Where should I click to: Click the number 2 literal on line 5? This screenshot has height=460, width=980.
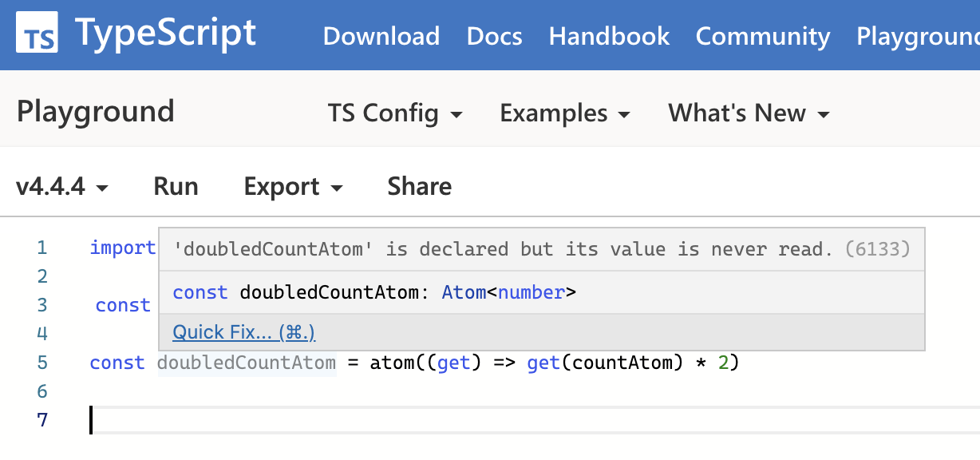coord(723,363)
